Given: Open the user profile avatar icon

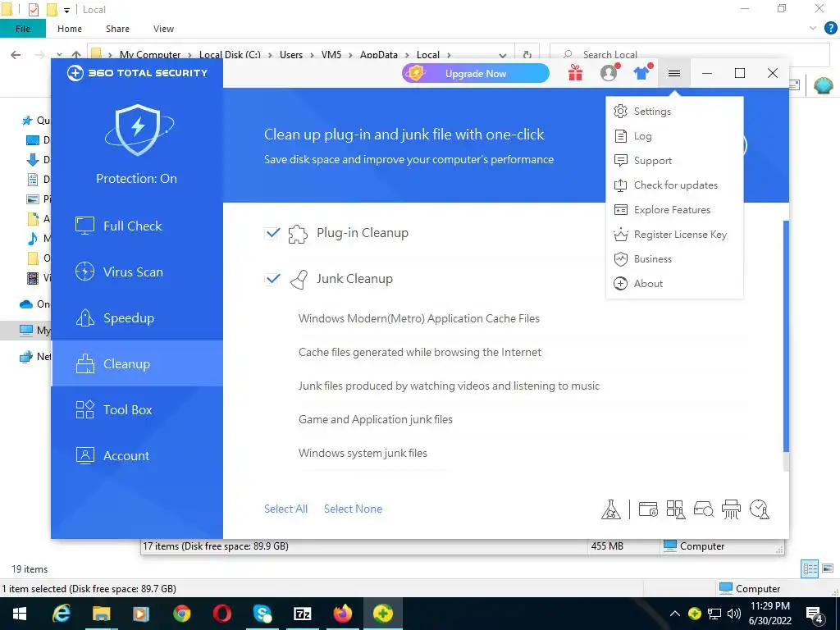Looking at the screenshot, I should (x=609, y=73).
